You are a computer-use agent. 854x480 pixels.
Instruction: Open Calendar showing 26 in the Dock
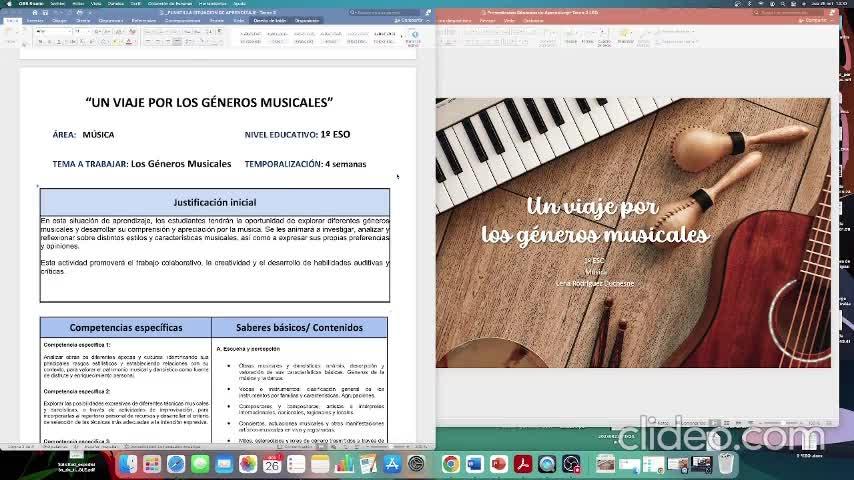pos(272,464)
